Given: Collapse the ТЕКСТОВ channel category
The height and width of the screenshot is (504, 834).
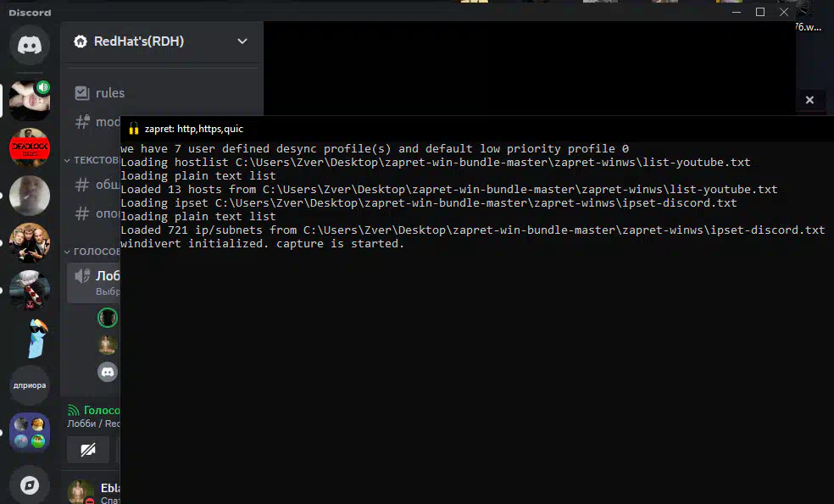Looking at the screenshot, I should click(92, 160).
